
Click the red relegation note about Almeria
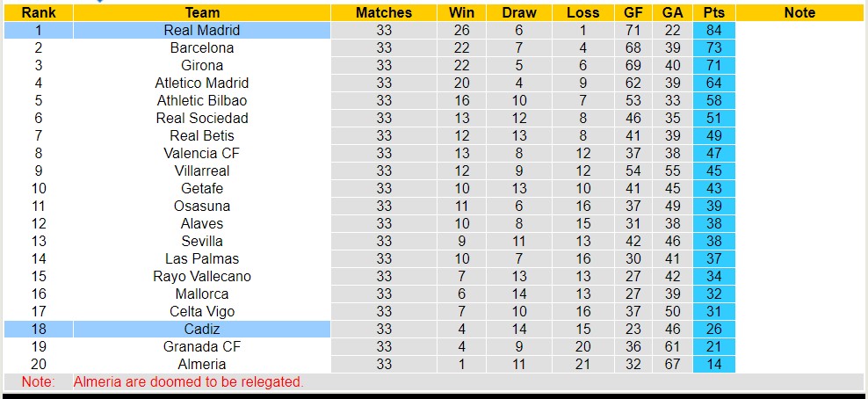click(x=189, y=382)
